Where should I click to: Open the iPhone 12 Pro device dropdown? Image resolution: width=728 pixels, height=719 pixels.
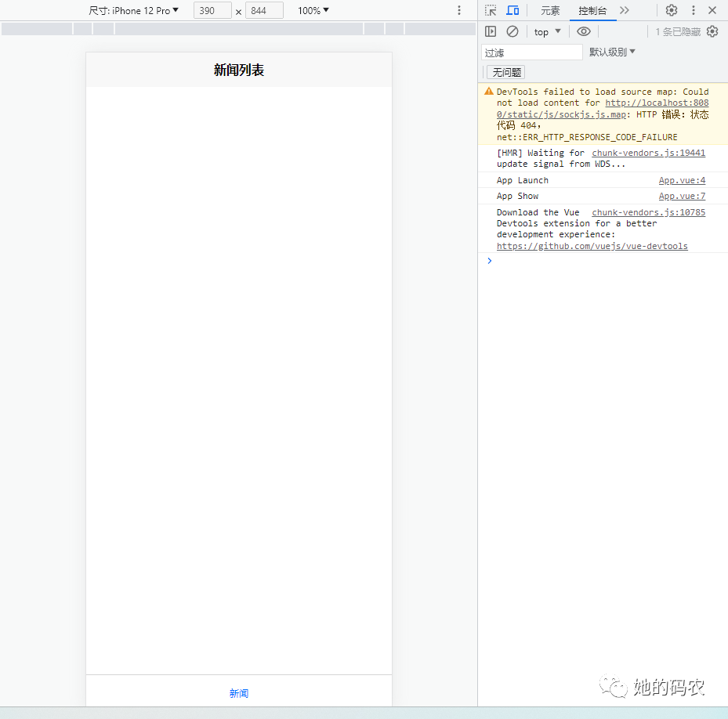[x=133, y=10]
